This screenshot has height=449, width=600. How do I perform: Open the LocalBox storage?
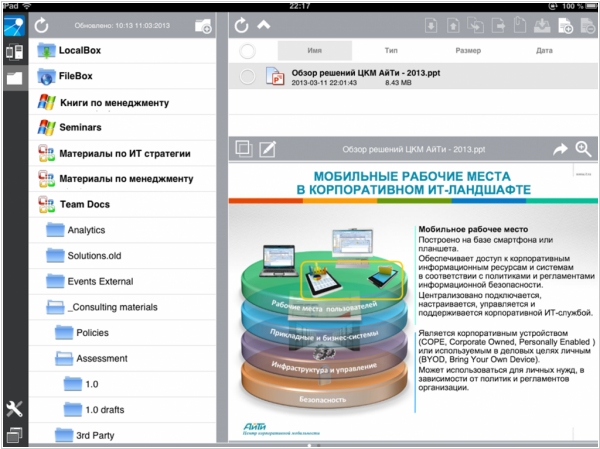pyautogui.click(x=85, y=50)
